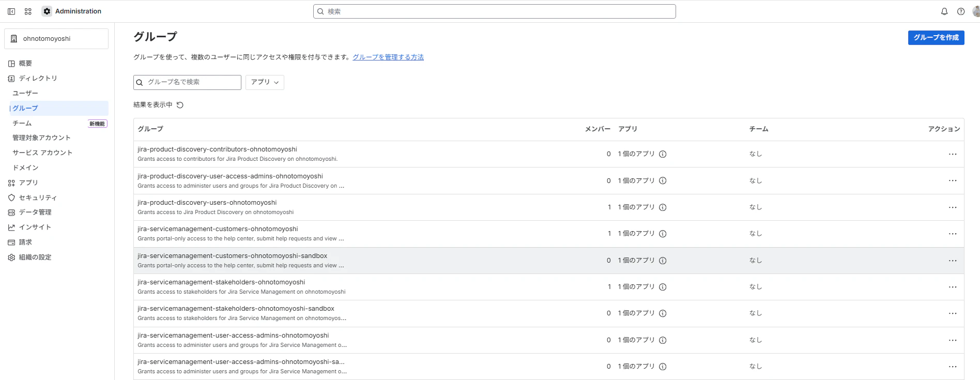This screenshot has height=380, width=980.
Task: Expand ディレクトリ in the sidebar
Action: [56, 79]
